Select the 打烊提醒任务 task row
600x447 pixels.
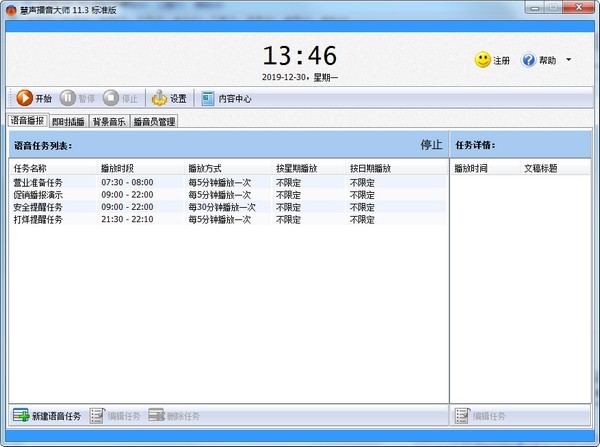click(x=38, y=219)
